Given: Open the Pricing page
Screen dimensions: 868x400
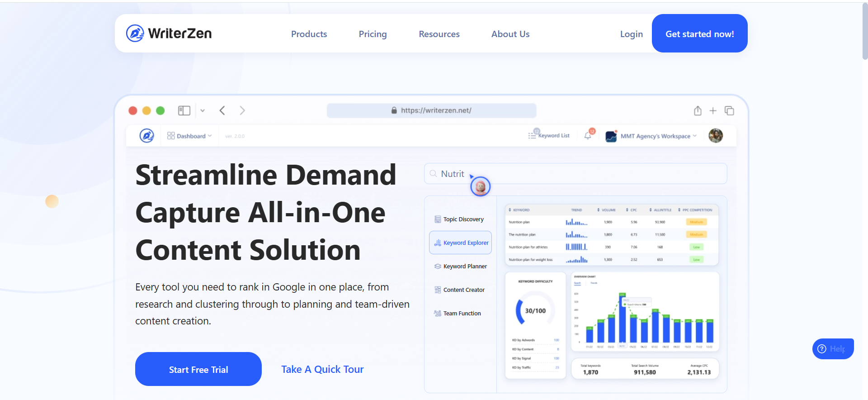Looking at the screenshot, I should pos(373,34).
